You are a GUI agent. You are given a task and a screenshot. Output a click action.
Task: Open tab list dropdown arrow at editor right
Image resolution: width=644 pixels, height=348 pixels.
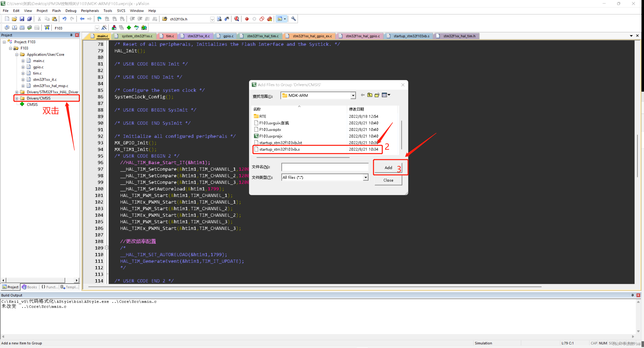tap(631, 36)
